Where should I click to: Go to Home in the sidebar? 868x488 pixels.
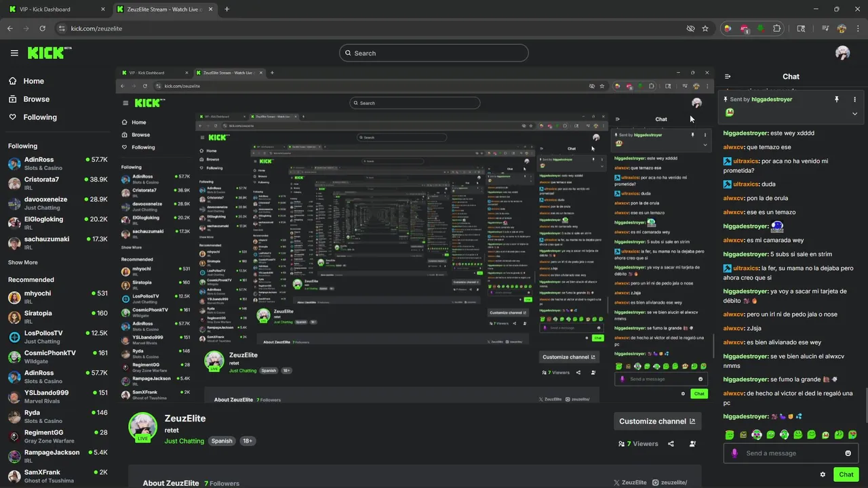(26, 81)
